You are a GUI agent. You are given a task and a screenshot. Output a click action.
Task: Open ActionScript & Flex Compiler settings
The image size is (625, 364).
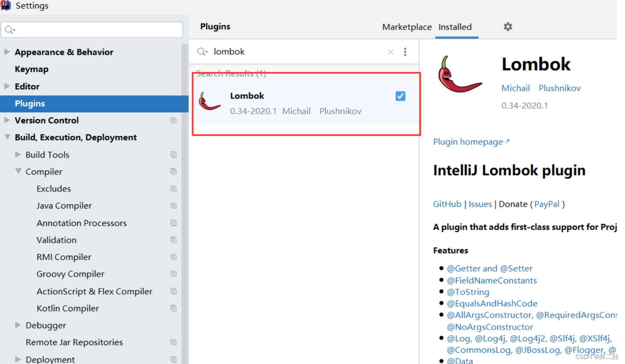tap(94, 291)
